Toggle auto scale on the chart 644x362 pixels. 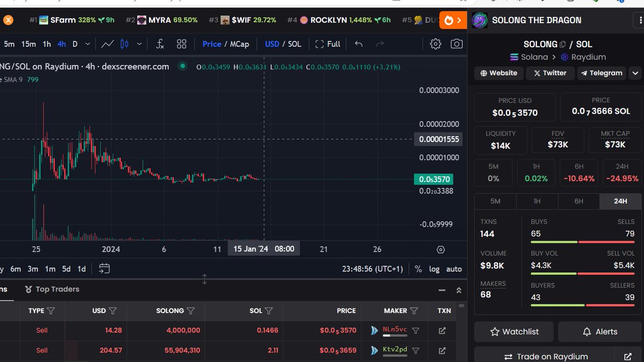click(x=454, y=269)
